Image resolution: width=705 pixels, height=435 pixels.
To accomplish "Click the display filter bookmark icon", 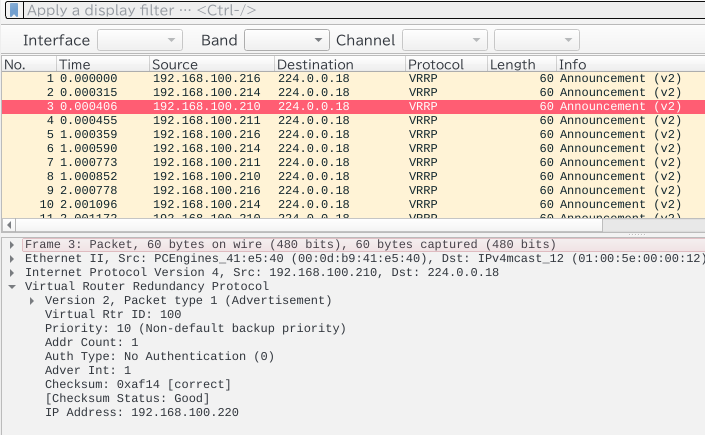I will 14,10.
